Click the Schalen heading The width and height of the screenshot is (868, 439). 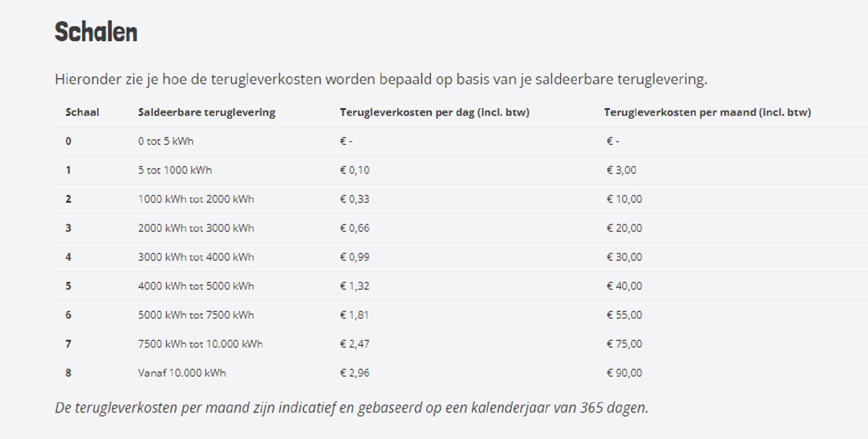[x=96, y=32]
